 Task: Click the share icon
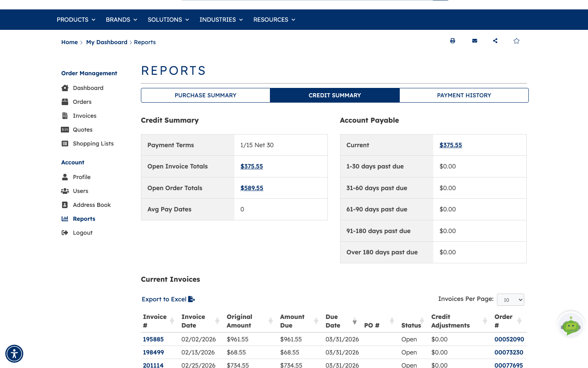tap(495, 41)
